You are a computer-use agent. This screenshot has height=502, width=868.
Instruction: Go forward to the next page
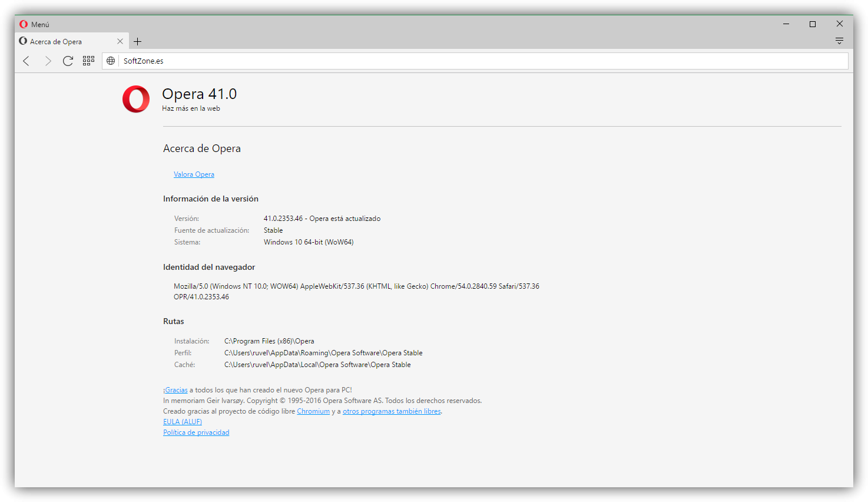point(48,61)
